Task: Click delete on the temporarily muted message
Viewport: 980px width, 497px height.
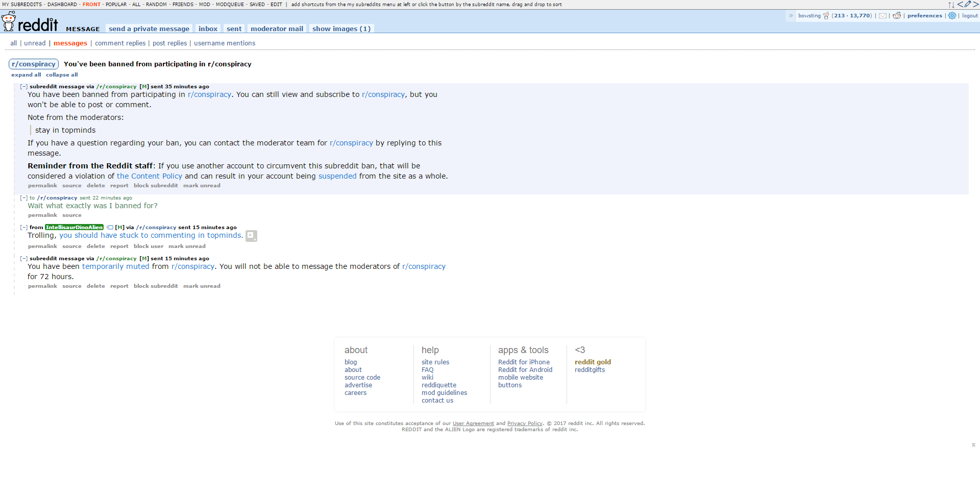Action: [95, 286]
